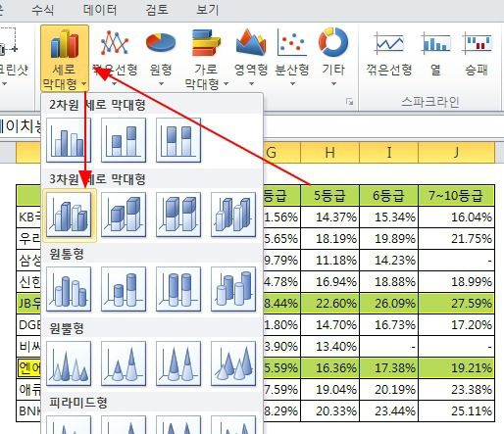Expand the 기타 dropdown arrow
This screenshot has height=434, width=504.
pyautogui.click(x=333, y=83)
